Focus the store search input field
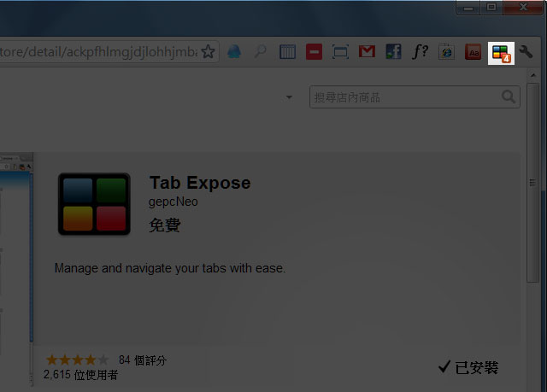Screen dimensions: 547x392 [415, 97]
